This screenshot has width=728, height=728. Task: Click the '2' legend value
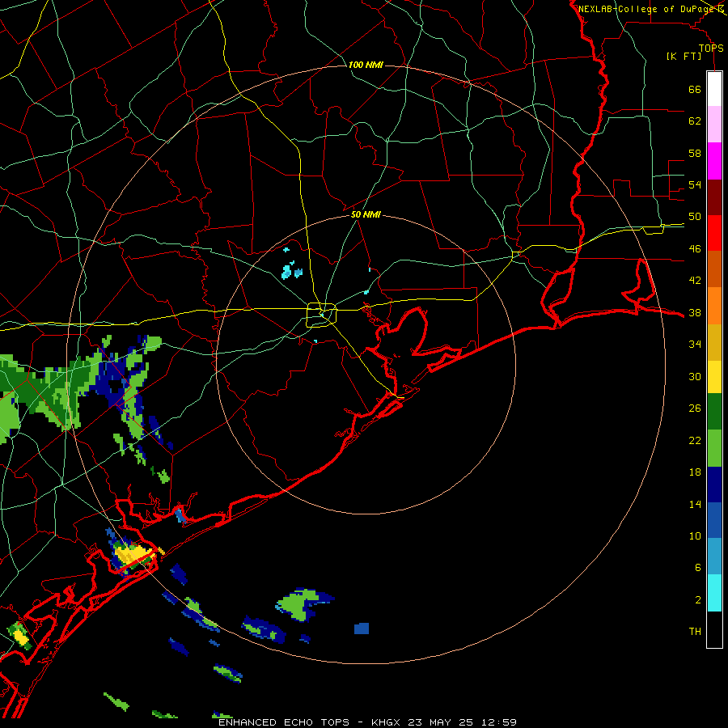pyautogui.click(x=698, y=600)
